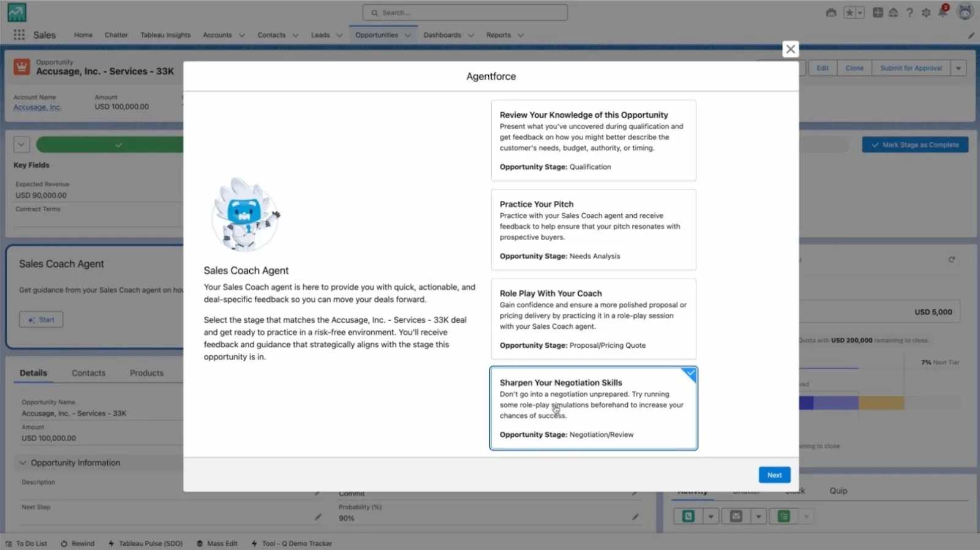Viewport: 980px width, 550px height.
Task: Switch to the Contacts tab
Action: tap(88, 373)
